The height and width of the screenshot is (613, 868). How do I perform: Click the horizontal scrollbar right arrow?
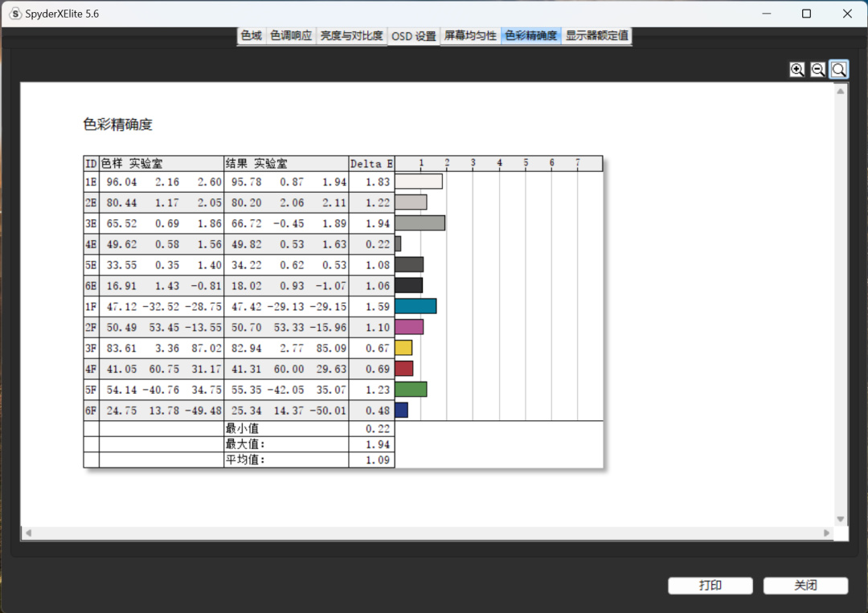click(x=826, y=533)
